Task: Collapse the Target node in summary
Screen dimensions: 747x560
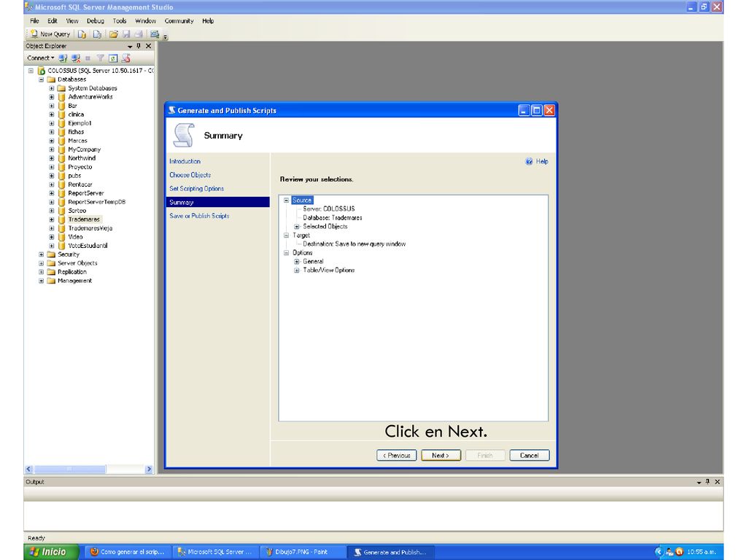Action: click(286, 236)
